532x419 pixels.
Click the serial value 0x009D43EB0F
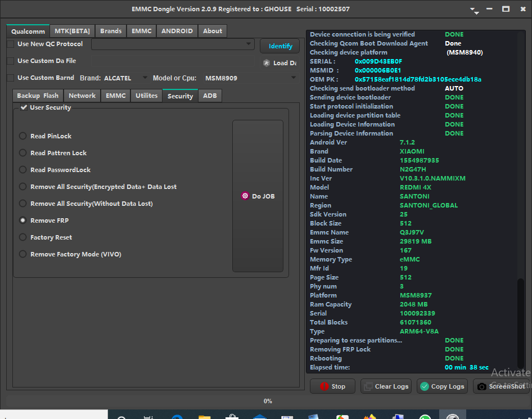378,61
